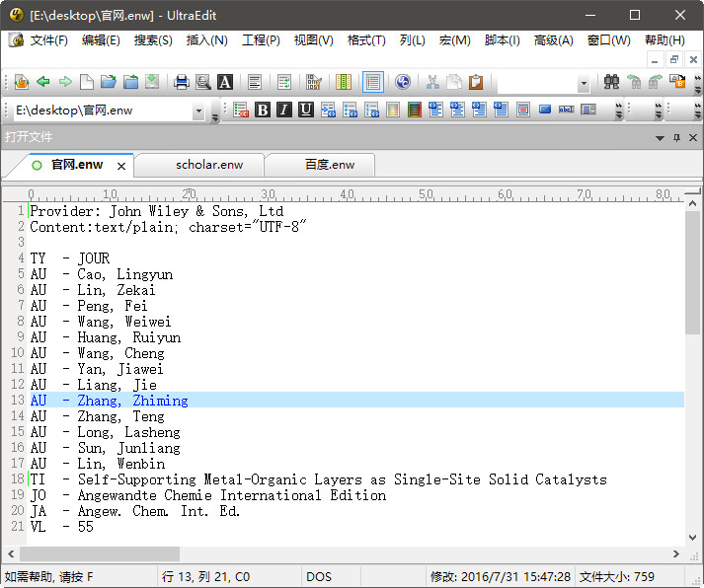The width and height of the screenshot is (704, 588).
Task: Click the Replace icon with B badge
Action: pyautogui.click(x=677, y=82)
